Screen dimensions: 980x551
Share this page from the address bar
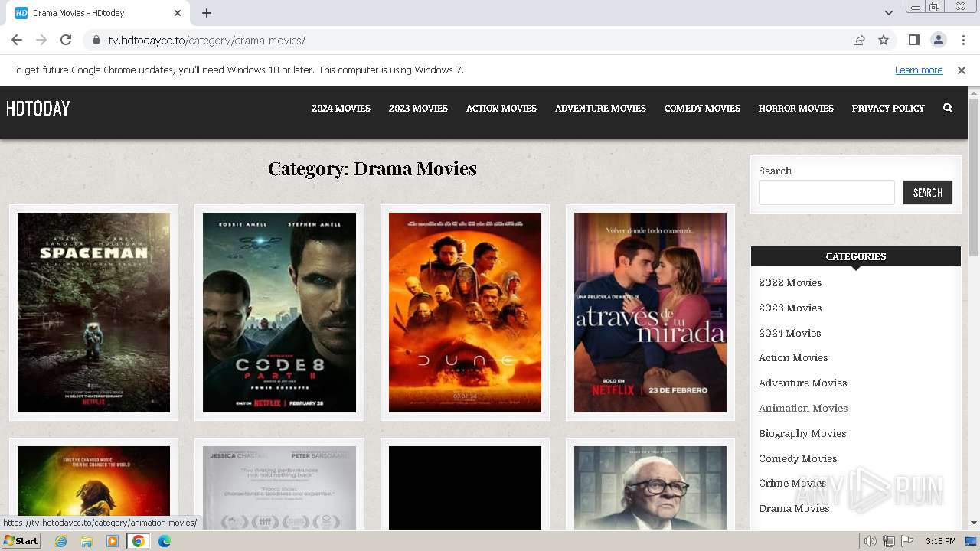[x=859, y=40]
